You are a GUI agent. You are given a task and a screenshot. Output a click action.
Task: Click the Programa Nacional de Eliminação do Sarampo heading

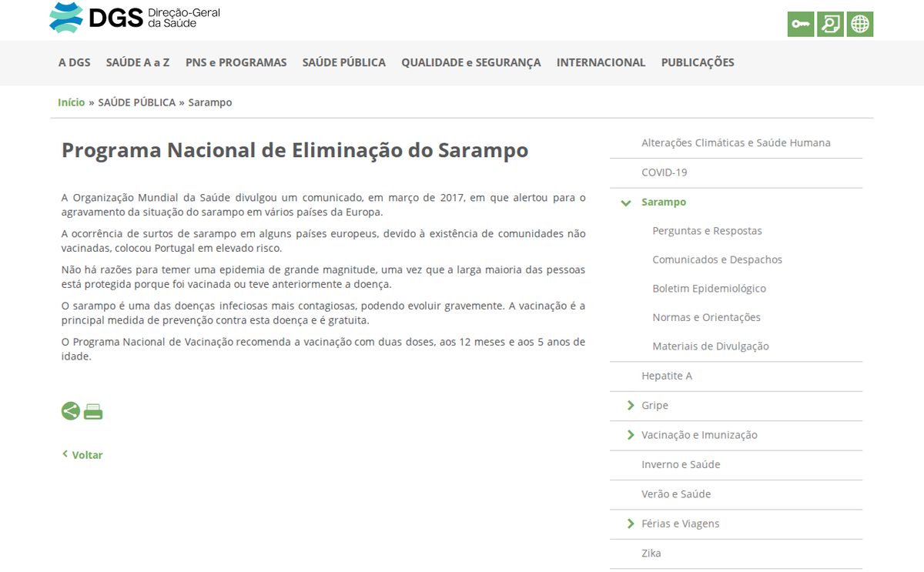[295, 149]
